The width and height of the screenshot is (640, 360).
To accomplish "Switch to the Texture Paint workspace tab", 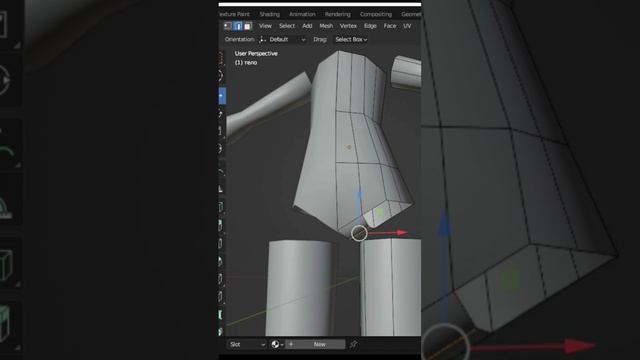I will [x=234, y=14].
